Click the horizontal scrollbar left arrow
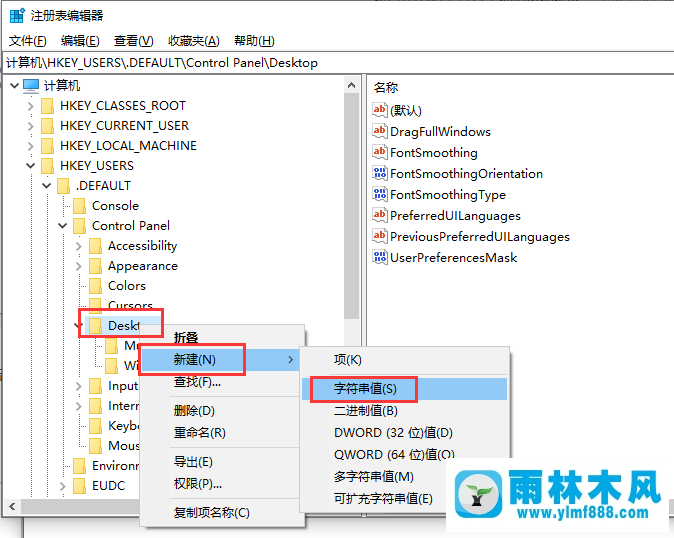Viewport: 674px width, 538px height. pyautogui.click(x=12, y=506)
